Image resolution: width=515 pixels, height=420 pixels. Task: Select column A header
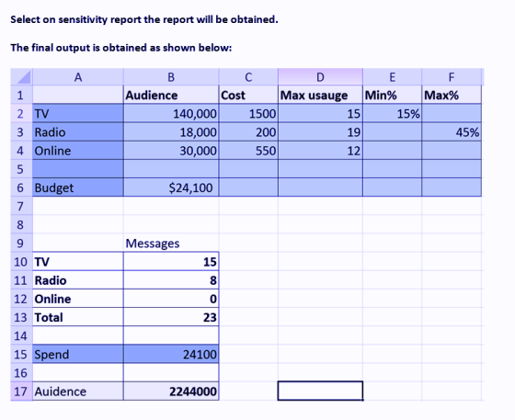point(78,77)
